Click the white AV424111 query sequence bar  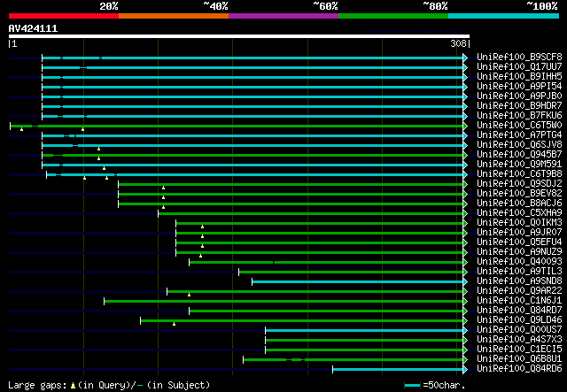pos(239,36)
